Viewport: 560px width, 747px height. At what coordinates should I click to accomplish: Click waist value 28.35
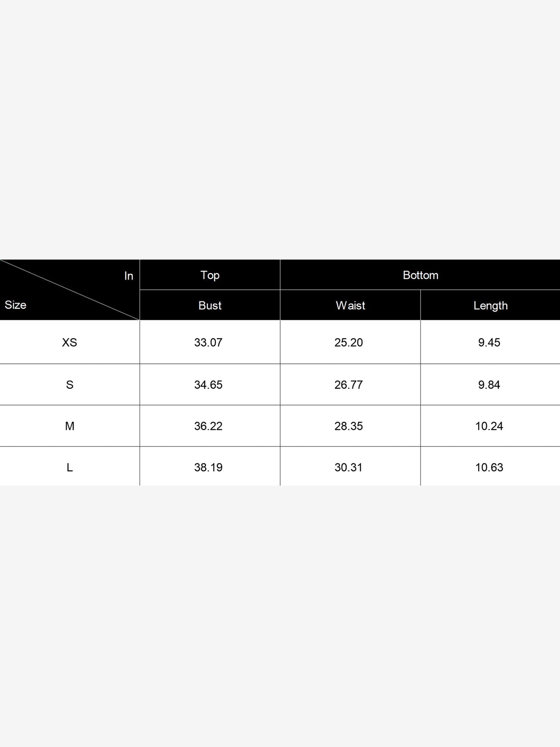tap(349, 426)
